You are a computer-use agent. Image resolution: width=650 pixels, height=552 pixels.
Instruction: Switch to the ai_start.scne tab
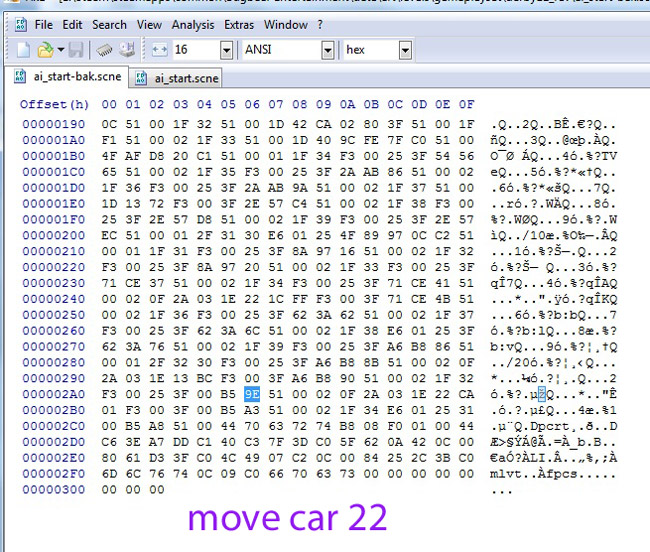(176, 78)
